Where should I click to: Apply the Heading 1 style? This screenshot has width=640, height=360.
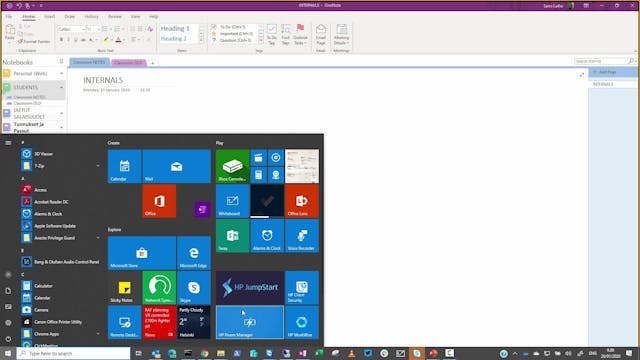[x=175, y=29]
